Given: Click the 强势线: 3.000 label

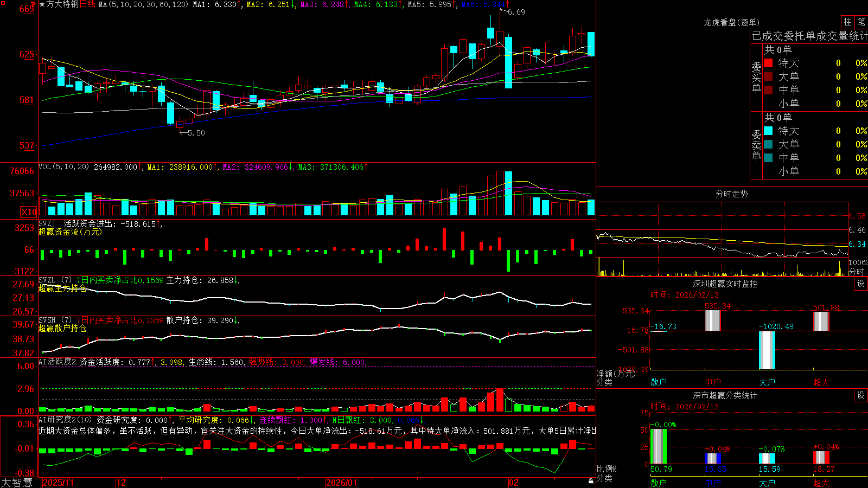Looking at the screenshot, I should (x=277, y=362).
